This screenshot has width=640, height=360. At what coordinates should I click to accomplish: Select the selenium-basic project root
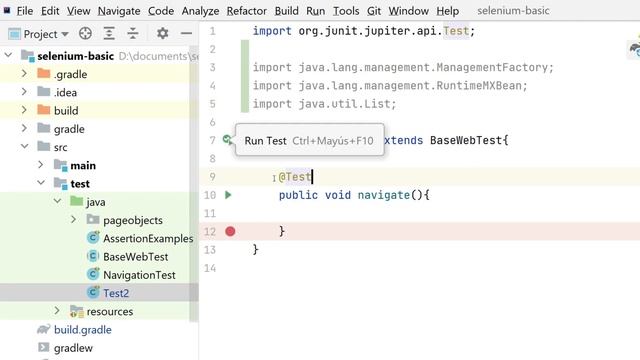point(75,56)
